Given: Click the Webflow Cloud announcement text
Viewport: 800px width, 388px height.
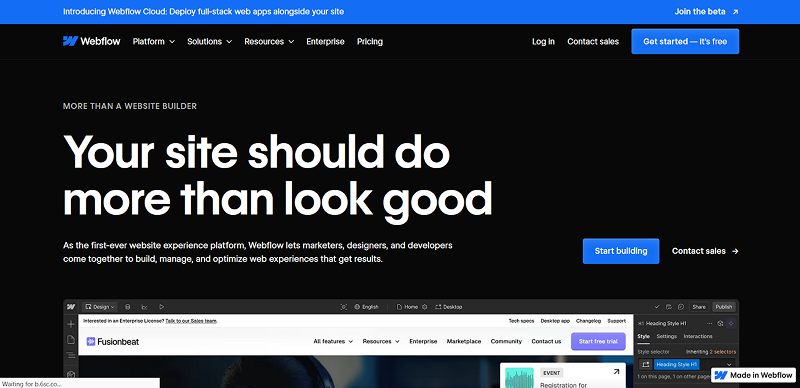Looking at the screenshot, I should [203, 12].
